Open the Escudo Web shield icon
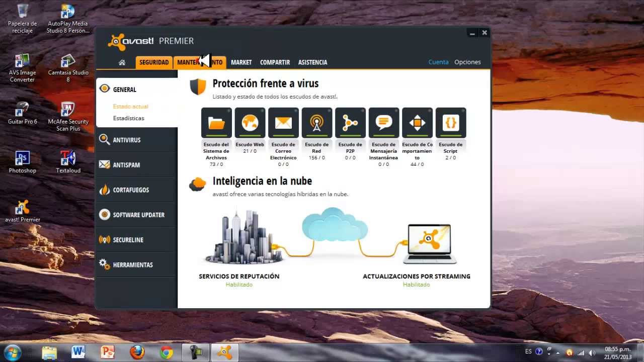 tap(250, 122)
